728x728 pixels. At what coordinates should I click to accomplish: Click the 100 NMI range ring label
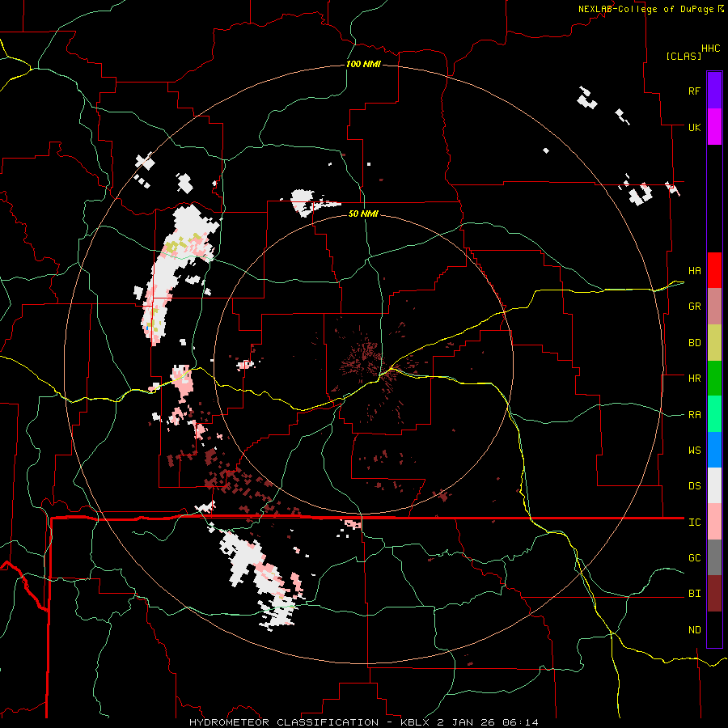pos(363,64)
